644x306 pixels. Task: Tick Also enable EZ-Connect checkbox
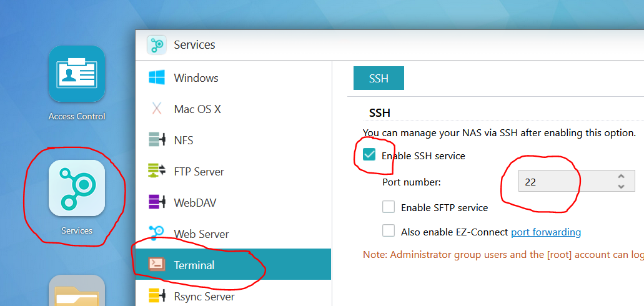point(389,231)
